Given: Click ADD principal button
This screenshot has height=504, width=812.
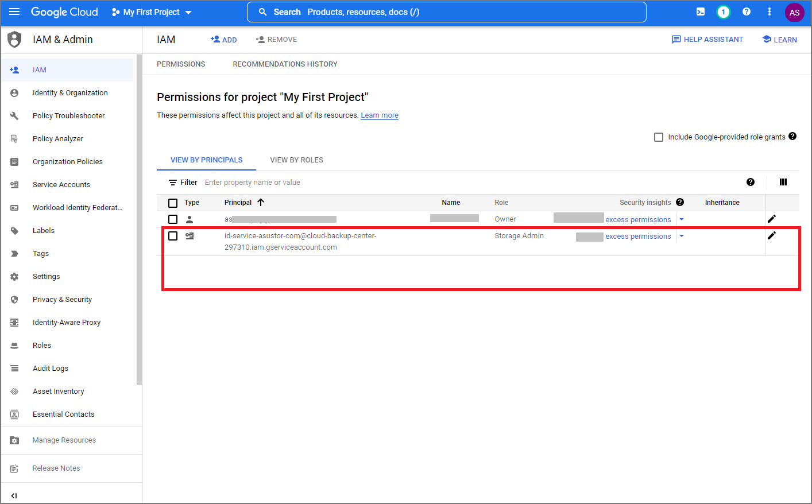Looking at the screenshot, I should (223, 40).
